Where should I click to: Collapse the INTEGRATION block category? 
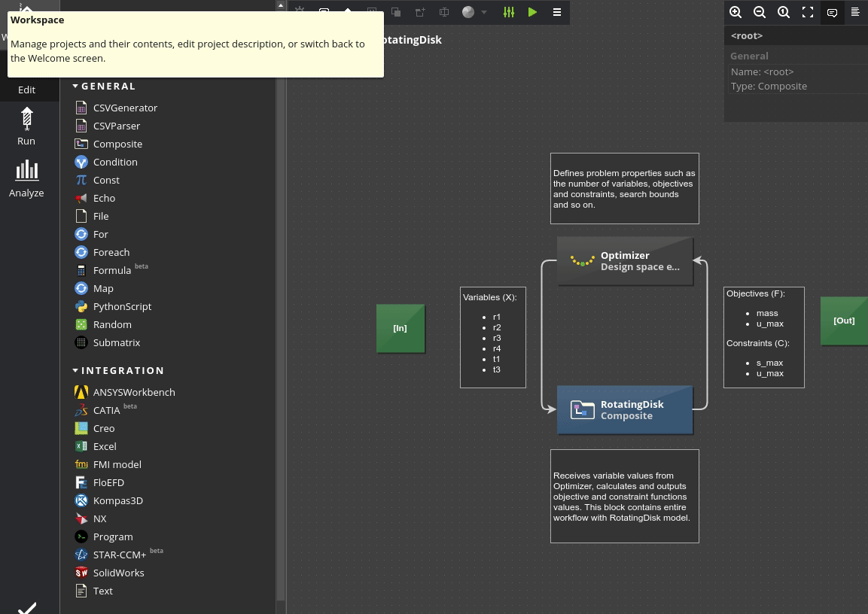click(75, 371)
